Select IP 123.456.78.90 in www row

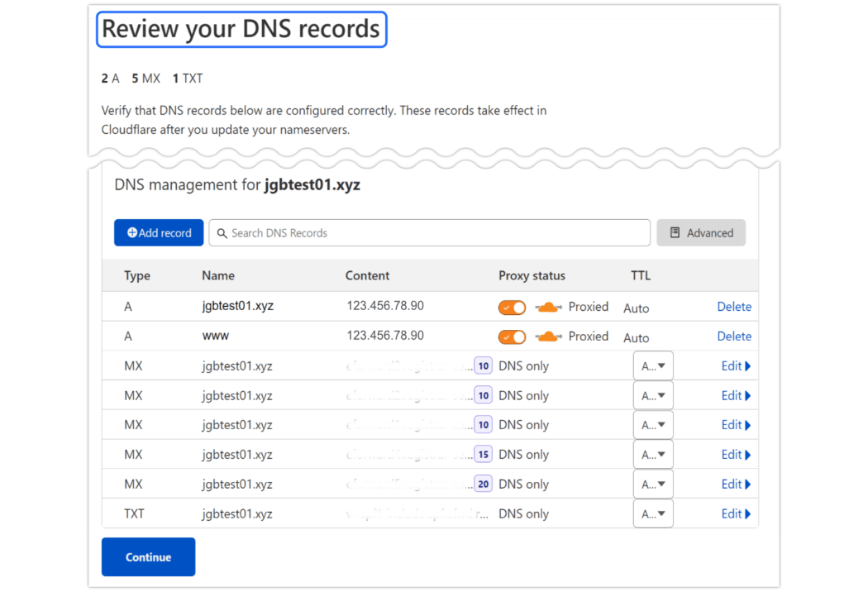coord(385,336)
